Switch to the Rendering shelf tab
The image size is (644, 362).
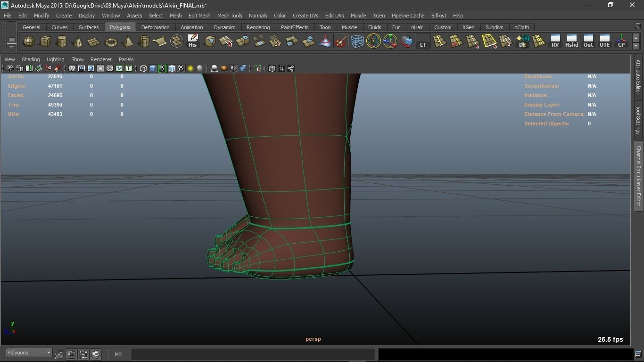258,27
